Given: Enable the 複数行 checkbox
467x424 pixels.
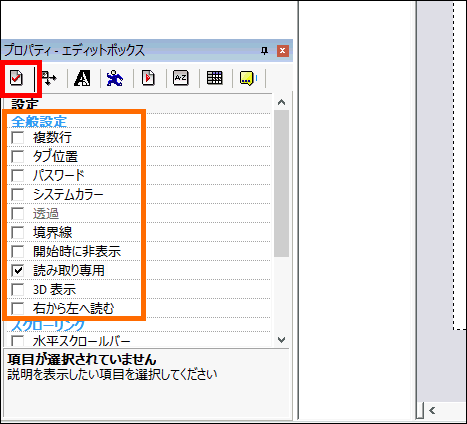Looking at the screenshot, I should point(17,137).
